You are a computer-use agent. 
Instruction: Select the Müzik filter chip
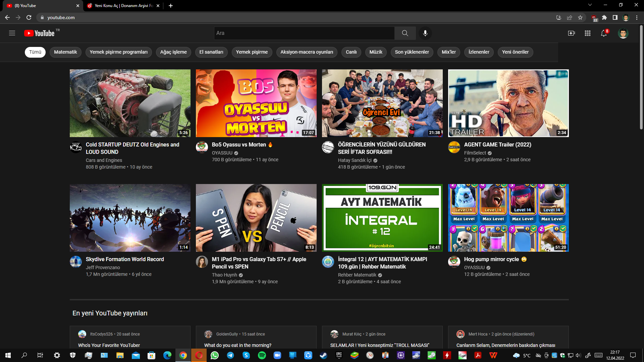coord(376,52)
